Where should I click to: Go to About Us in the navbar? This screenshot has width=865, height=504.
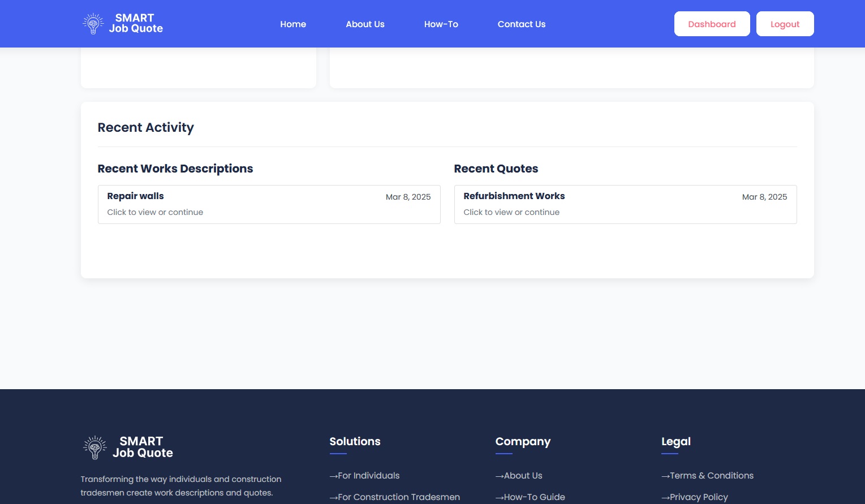point(365,24)
